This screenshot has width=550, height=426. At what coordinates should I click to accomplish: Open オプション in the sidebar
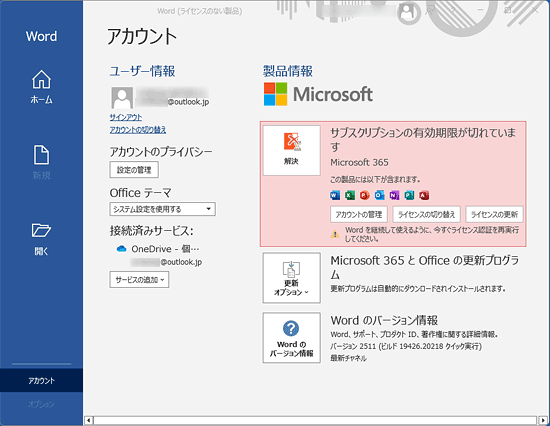(41, 404)
